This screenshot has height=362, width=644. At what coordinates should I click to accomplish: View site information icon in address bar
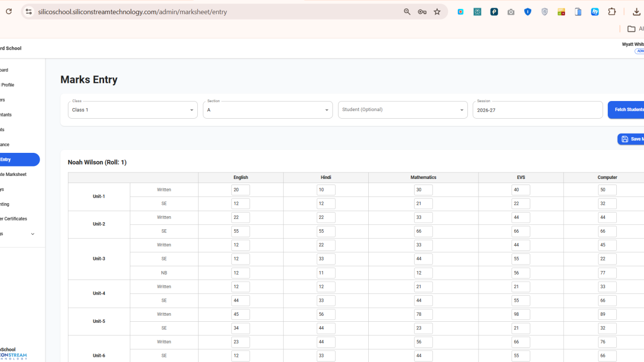pyautogui.click(x=29, y=12)
